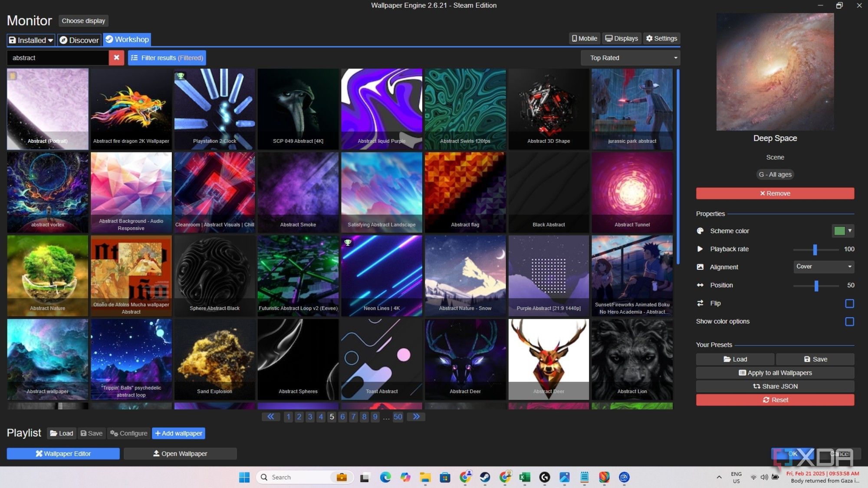Expand the Installed tab dropdown arrow
This screenshot has width=868, height=488.
tap(51, 40)
